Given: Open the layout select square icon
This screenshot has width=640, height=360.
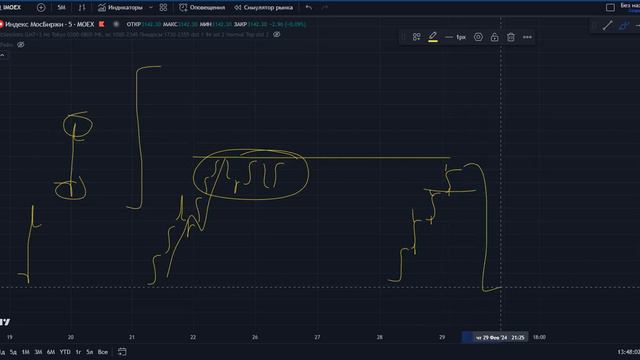Looking at the screenshot, I should coord(610,7).
